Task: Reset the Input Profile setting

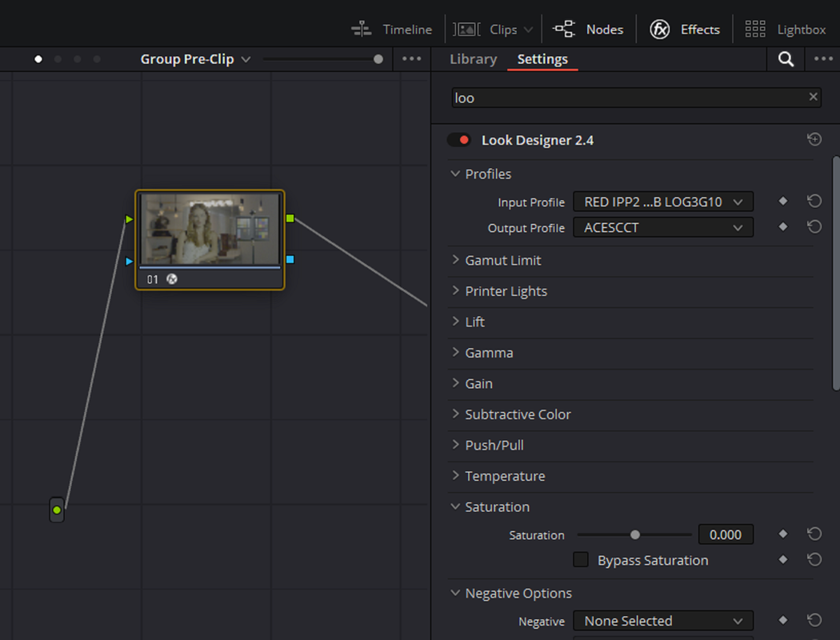Action: [x=814, y=201]
